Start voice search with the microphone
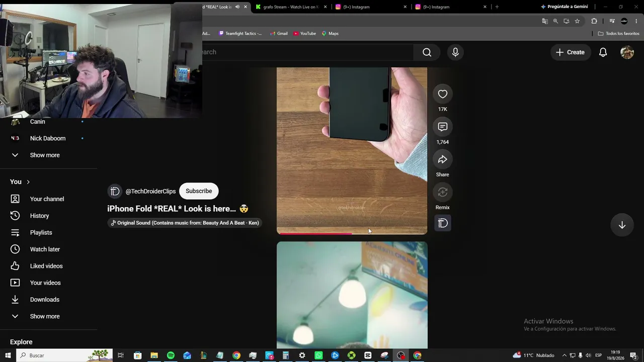This screenshot has width=644, height=362. click(x=455, y=52)
